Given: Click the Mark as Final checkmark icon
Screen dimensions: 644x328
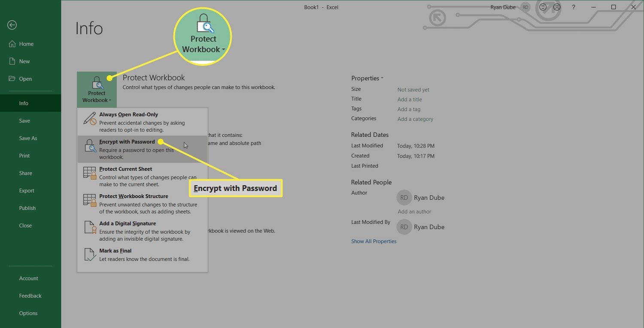Looking at the screenshot, I should pyautogui.click(x=90, y=255).
